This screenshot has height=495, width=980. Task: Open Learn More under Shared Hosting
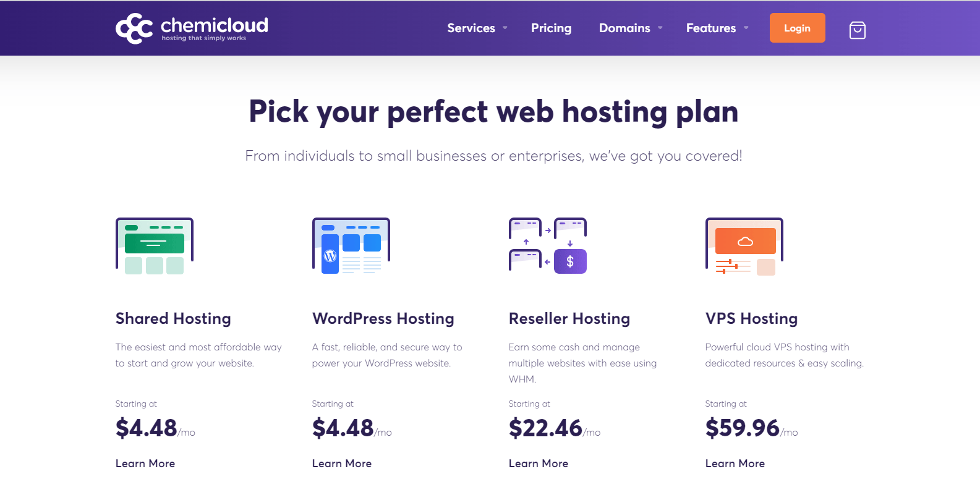point(145,463)
